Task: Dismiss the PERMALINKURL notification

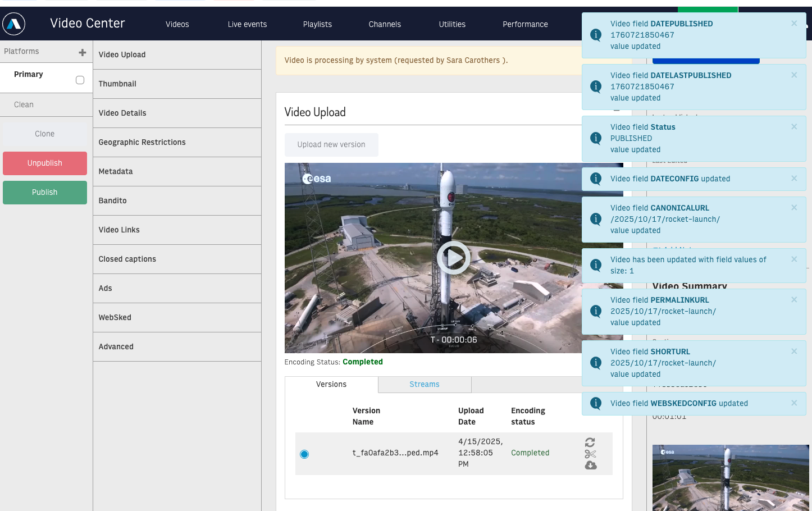Action: click(794, 300)
